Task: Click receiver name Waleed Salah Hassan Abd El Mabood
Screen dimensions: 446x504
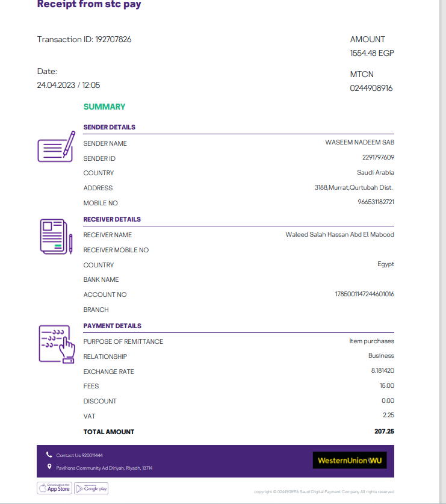Action: pyautogui.click(x=339, y=235)
